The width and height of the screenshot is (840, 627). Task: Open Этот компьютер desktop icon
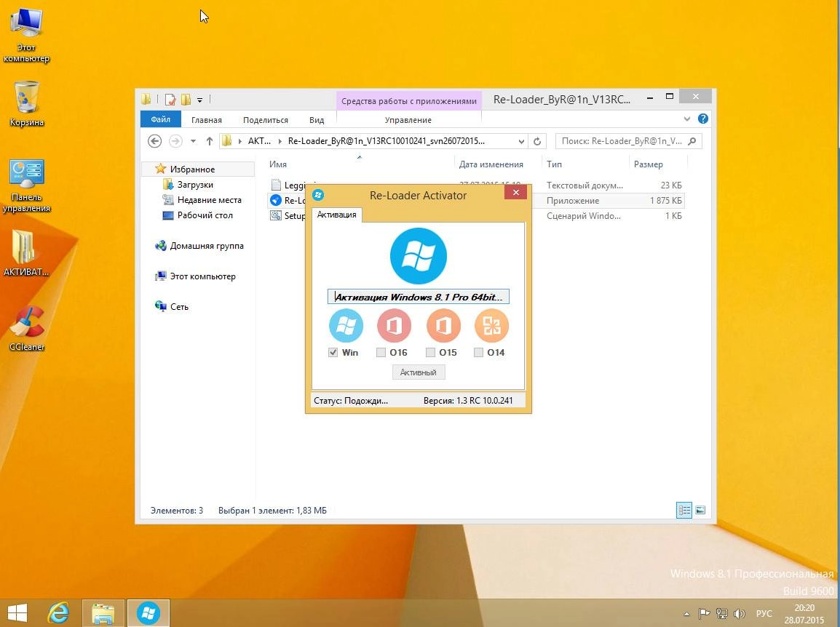26,36
